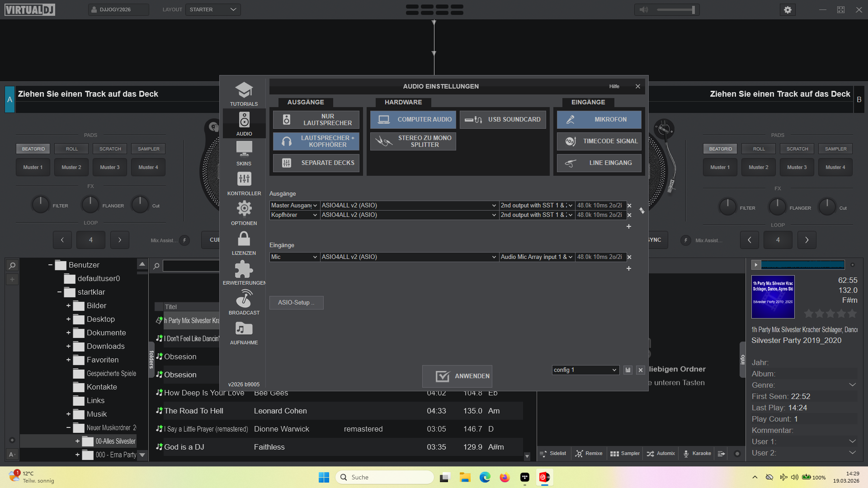Switch to the Sampler tab

(625, 454)
